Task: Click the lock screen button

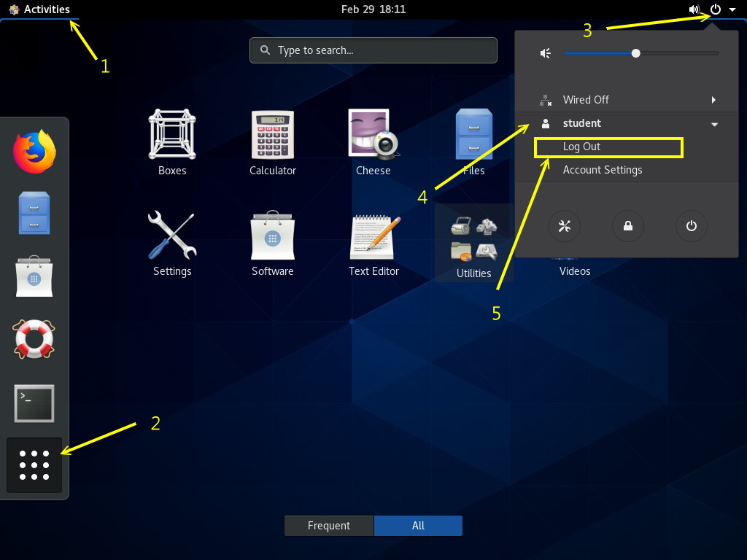Action: (x=627, y=226)
